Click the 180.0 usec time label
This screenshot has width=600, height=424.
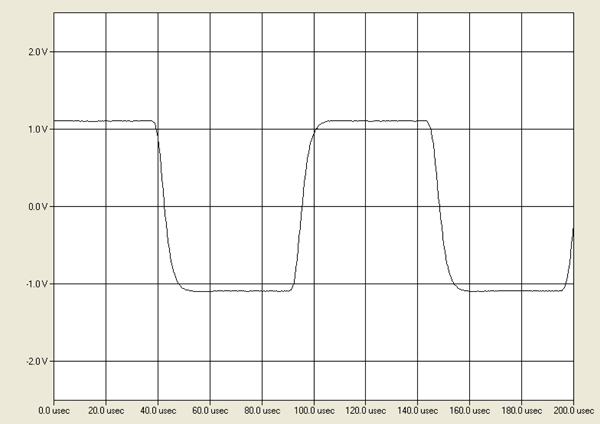(x=522, y=411)
